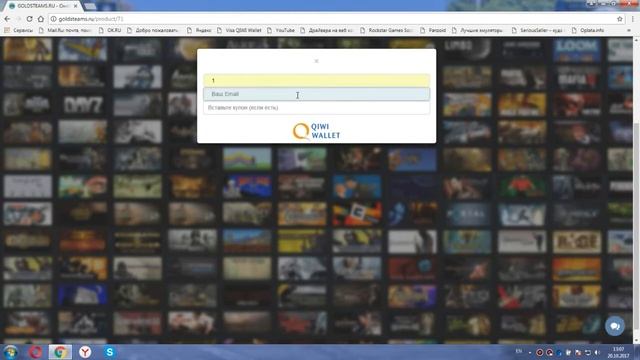Open the Oplata.info bookmark
The height and width of the screenshot is (360, 640).
tap(588, 30)
